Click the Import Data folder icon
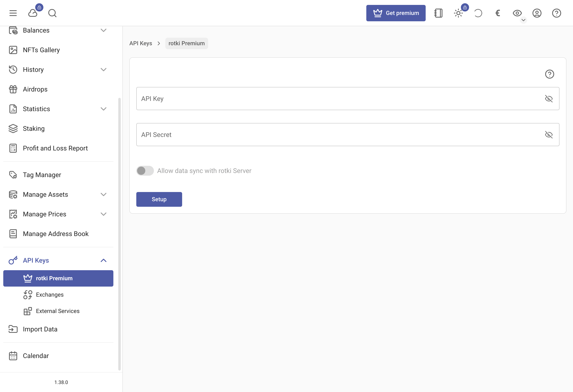 [x=13, y=329]
